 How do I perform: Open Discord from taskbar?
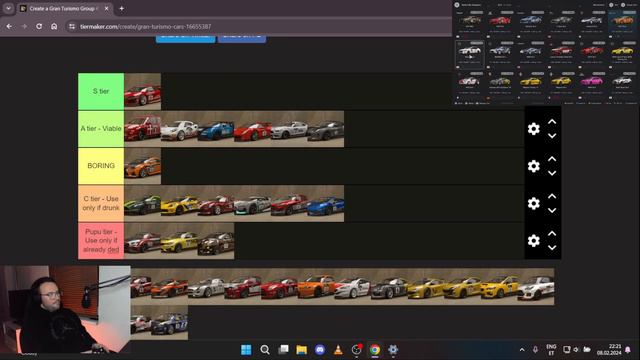pyautogui.click(x=320, y=350)
